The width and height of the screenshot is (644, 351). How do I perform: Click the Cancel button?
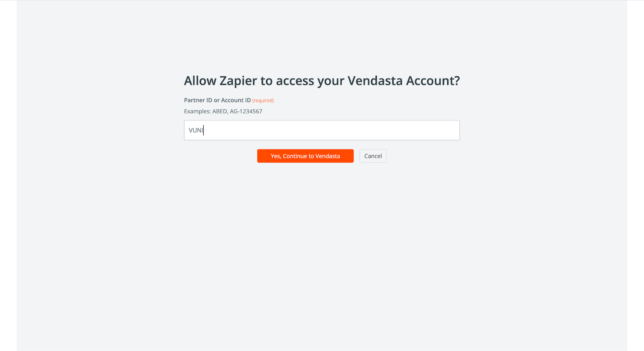pos(373,156)
